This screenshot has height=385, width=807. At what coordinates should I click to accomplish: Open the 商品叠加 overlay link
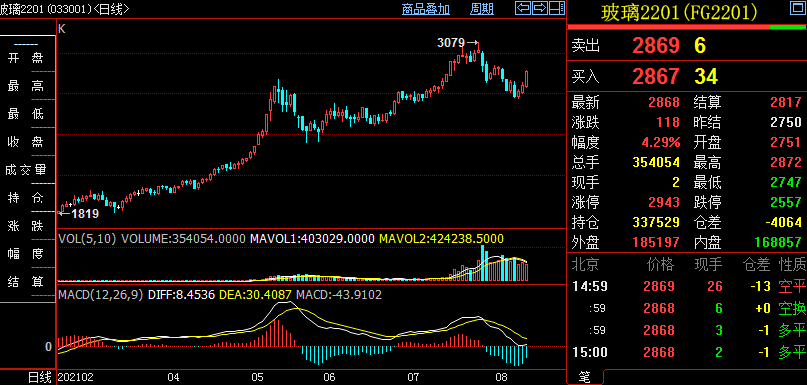[x=426, y=9]
